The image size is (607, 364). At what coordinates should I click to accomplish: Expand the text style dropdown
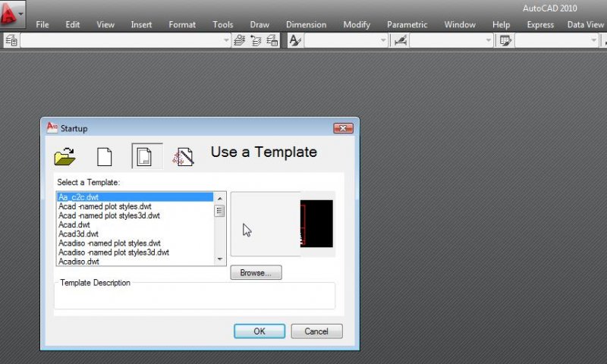click(x=383, y=40)
